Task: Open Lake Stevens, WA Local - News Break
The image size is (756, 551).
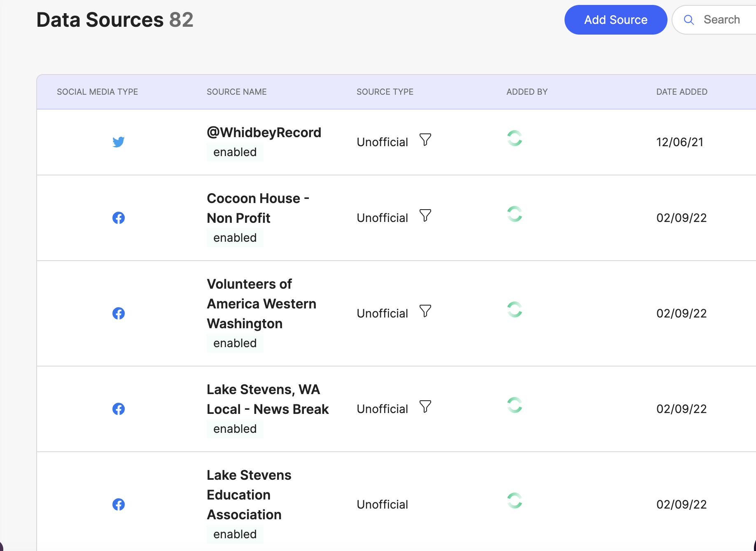Action: click(x=268, y=399)
